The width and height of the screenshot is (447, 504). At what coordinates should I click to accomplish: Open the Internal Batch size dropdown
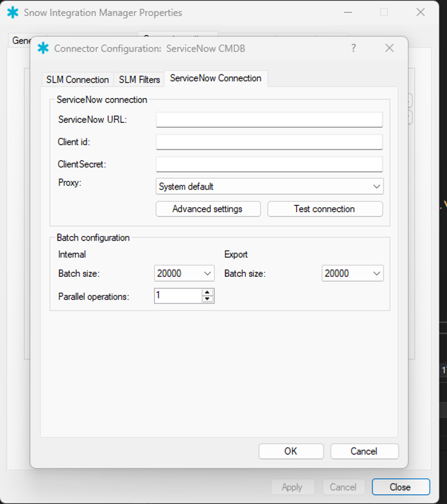(x=184, y=273)
